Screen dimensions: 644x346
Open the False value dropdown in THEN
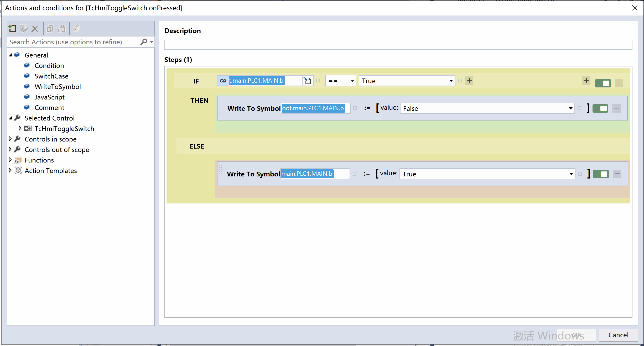coord(570,108)
